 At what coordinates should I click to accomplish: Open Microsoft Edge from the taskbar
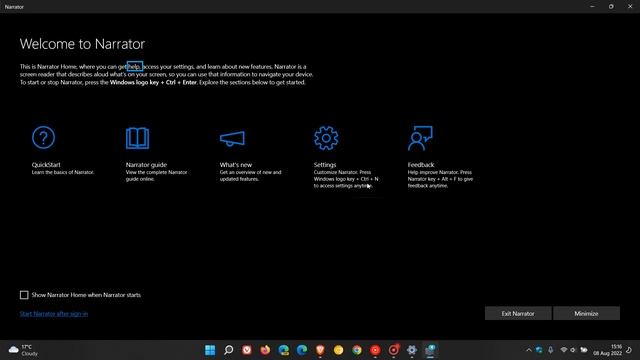(x=302, y=350)
